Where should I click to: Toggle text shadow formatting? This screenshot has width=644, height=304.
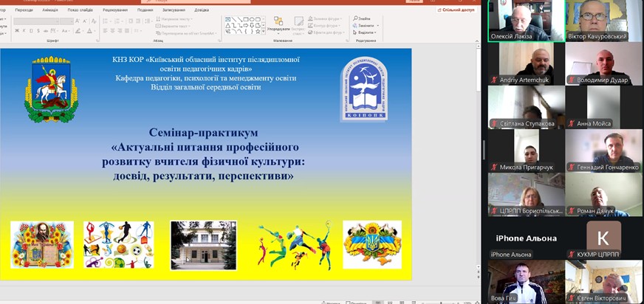36,30
